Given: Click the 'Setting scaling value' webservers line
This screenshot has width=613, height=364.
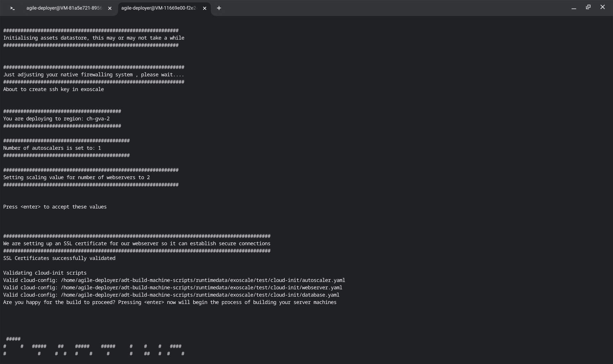Looking at the screenshot, I should click(76, 177).
